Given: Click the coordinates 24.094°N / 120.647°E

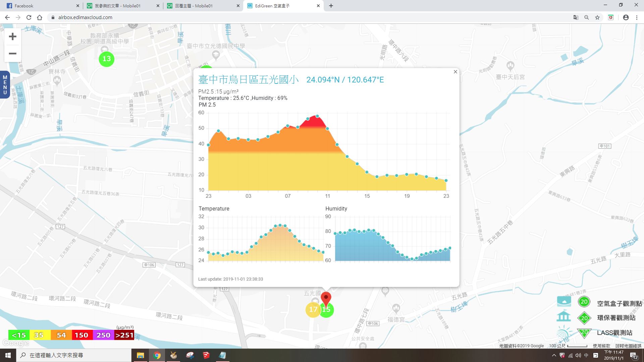Looking at the screenshot, I should point(345,80).
